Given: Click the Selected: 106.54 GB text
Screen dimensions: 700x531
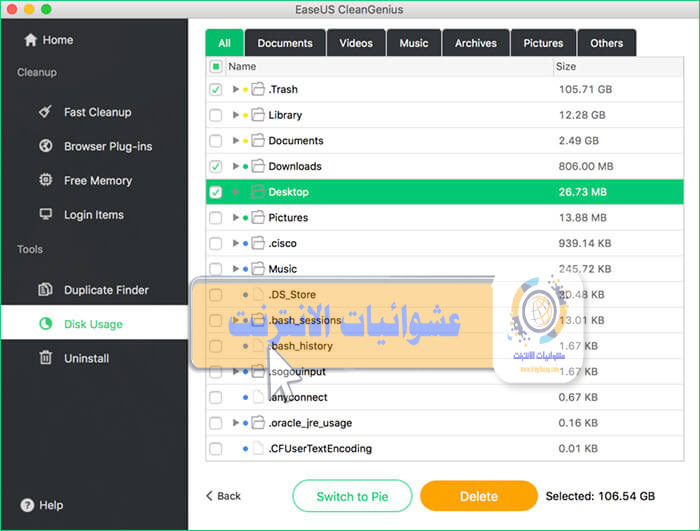Looking at the screenshot, I should (600, 496).
